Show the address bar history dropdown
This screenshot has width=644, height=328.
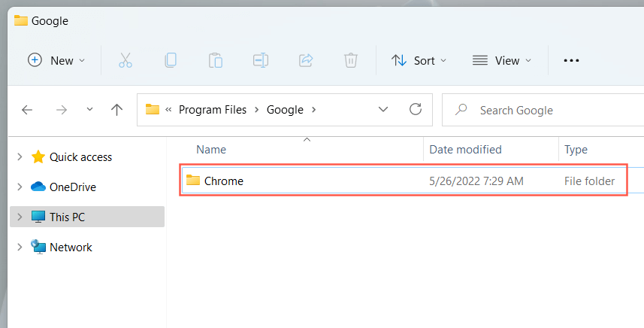pos(383,110)
